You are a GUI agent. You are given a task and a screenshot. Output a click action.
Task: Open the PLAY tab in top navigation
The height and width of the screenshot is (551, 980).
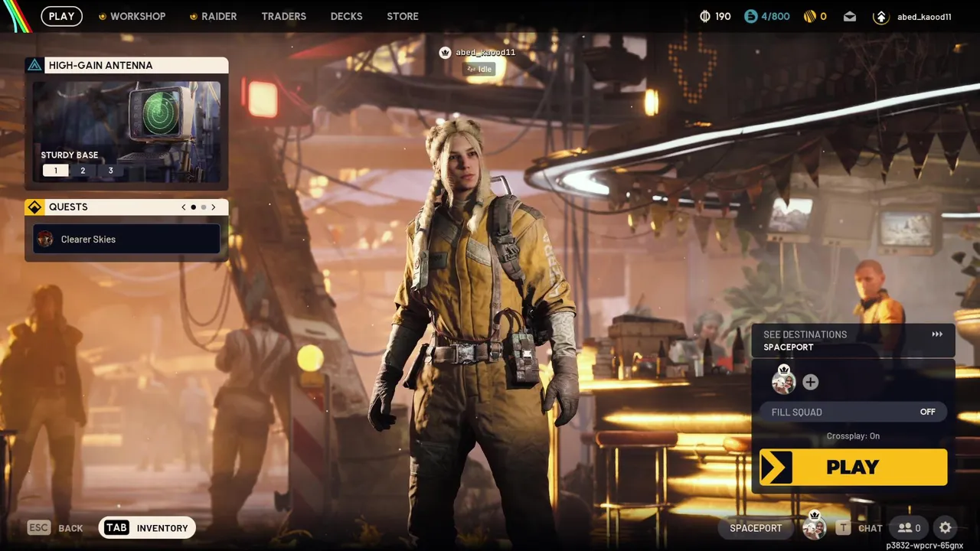point(61,16)
